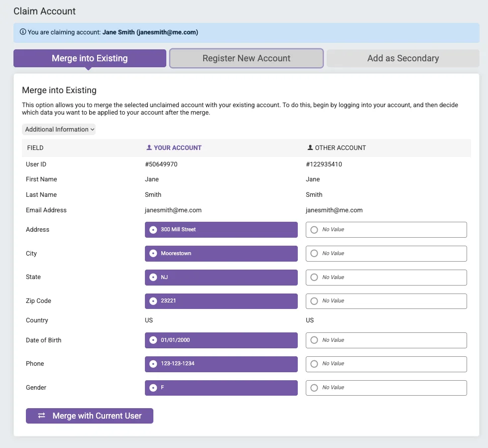Click the person icon beside YOUR ACCOUNT
488x448 pixels.
(149, 148)
